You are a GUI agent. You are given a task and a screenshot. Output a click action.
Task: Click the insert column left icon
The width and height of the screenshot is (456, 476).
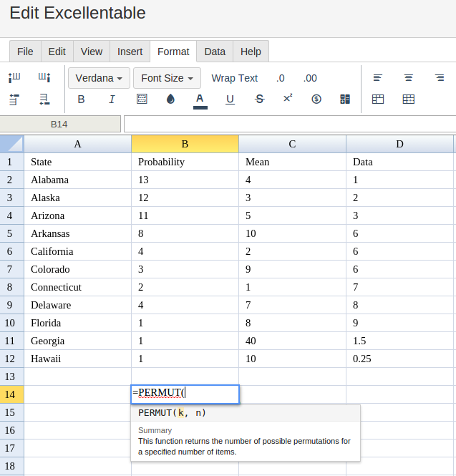pyautogui.click(x=14, y=78)
